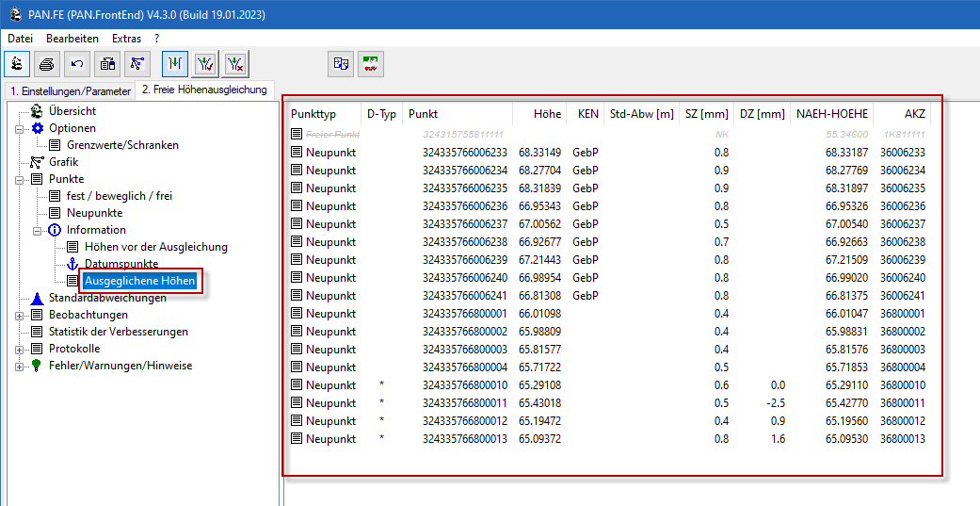Click the printer toolbar icon
The image size is (980, 506).
[x=47, y=64]
